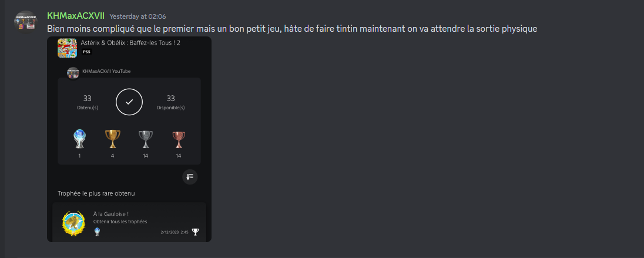Select the gold trophy icon
The width and height of the screenshot is (644, 258).
click(113, 139)
